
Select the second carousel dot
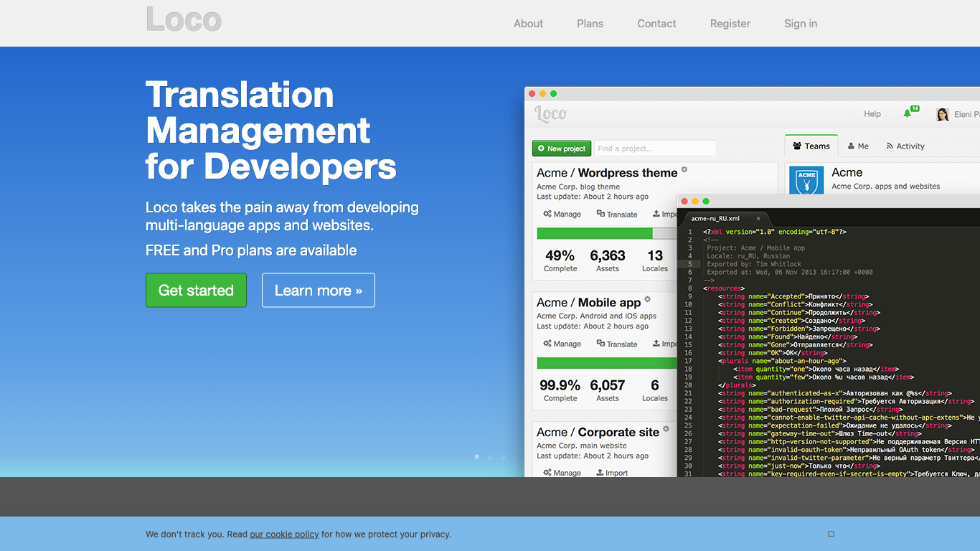[x=490, y=457]
